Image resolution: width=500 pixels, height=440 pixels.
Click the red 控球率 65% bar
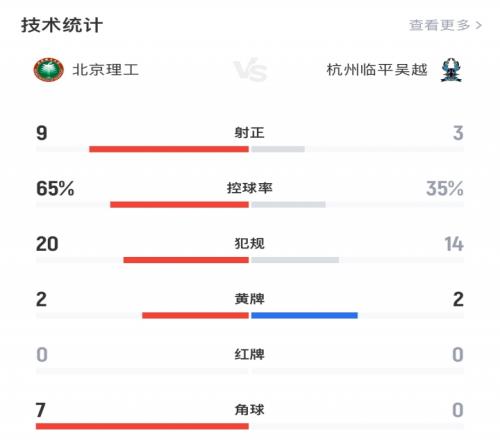(x=179, y=204)
